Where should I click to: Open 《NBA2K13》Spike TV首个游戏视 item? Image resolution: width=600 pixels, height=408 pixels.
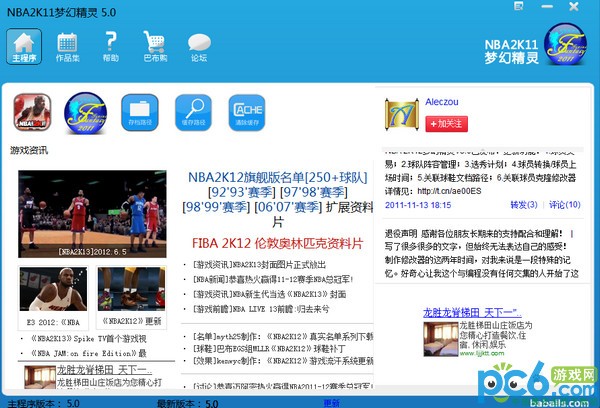[x=88, y=339]
